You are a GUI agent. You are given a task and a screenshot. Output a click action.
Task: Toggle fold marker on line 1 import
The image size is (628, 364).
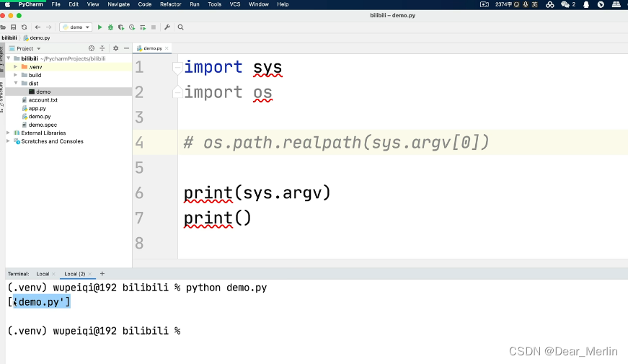tap(177, 68)
